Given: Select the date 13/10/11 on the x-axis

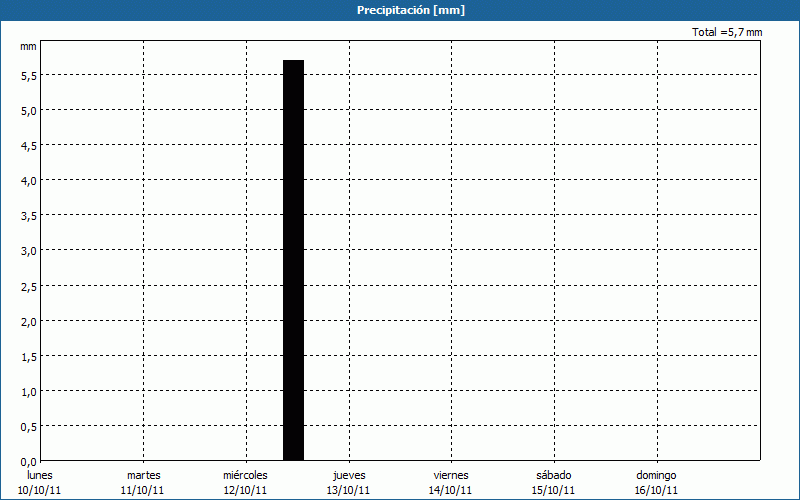Looking at the screenshot, I should tap(348, 490).
